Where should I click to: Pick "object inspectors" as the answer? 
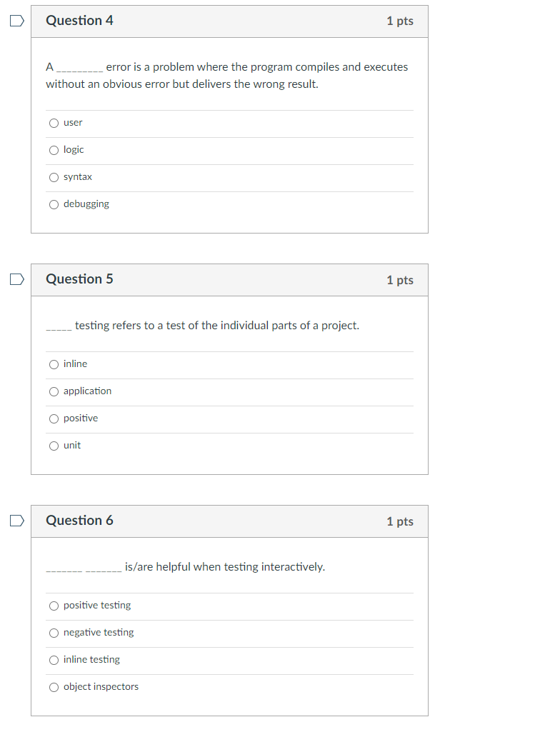tap(54, 687)
